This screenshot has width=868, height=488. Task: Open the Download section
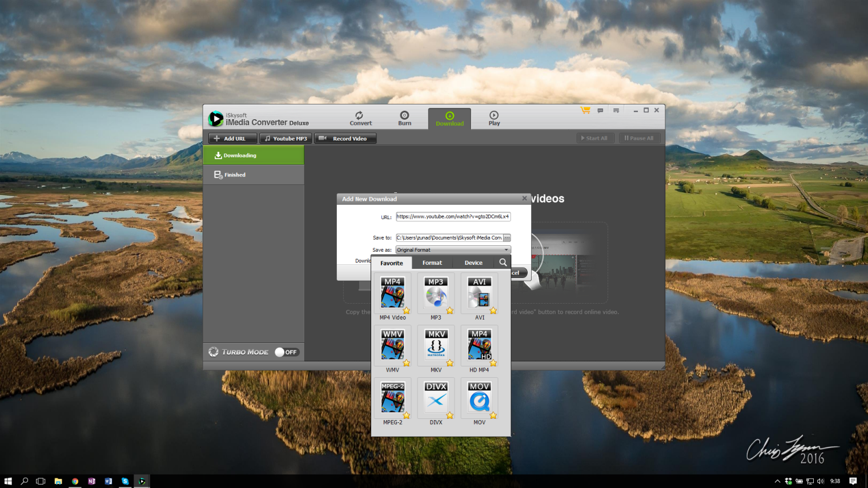pyautogui.click(x=449, y=119)
